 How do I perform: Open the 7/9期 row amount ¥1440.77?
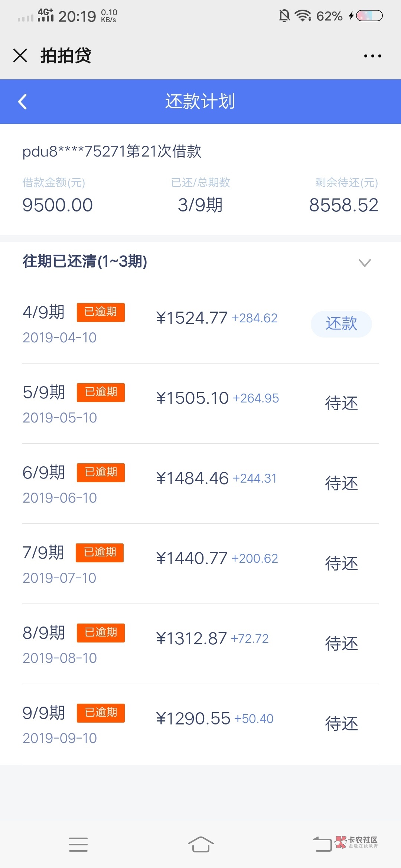[192, 558]
